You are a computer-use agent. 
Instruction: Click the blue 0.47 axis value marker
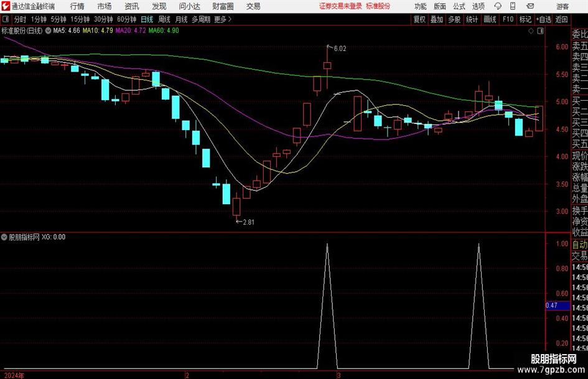tap(558, 306)
